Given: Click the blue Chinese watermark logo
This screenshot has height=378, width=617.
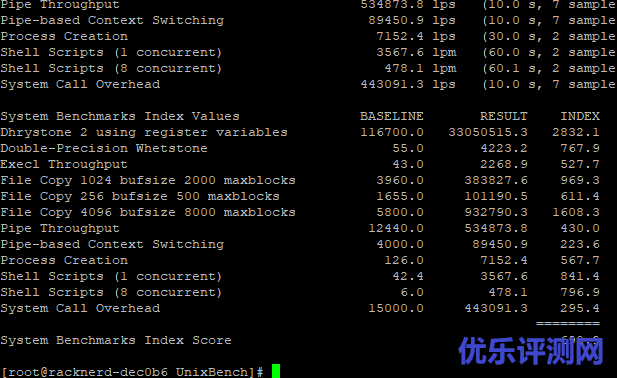Looking at the screenshot, I should 531,351.
